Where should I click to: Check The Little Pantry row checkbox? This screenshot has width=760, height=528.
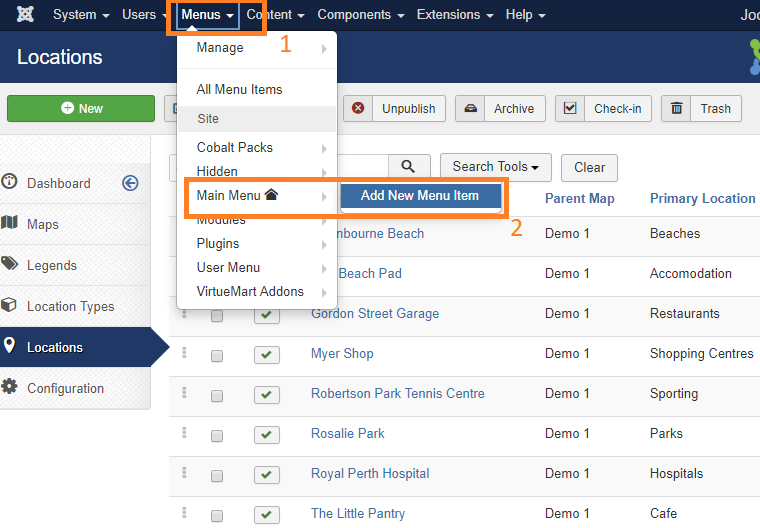point(217,516)
